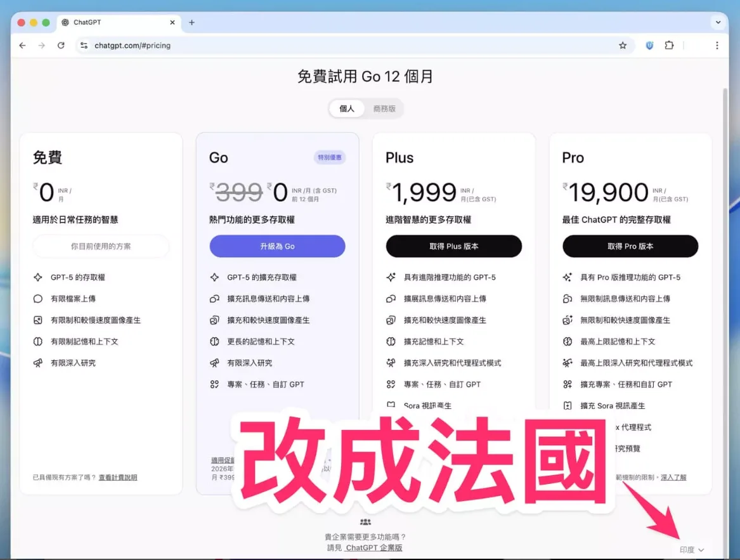
Task: Click the site info icon in the address bar
Action: [x=84, y=46]
